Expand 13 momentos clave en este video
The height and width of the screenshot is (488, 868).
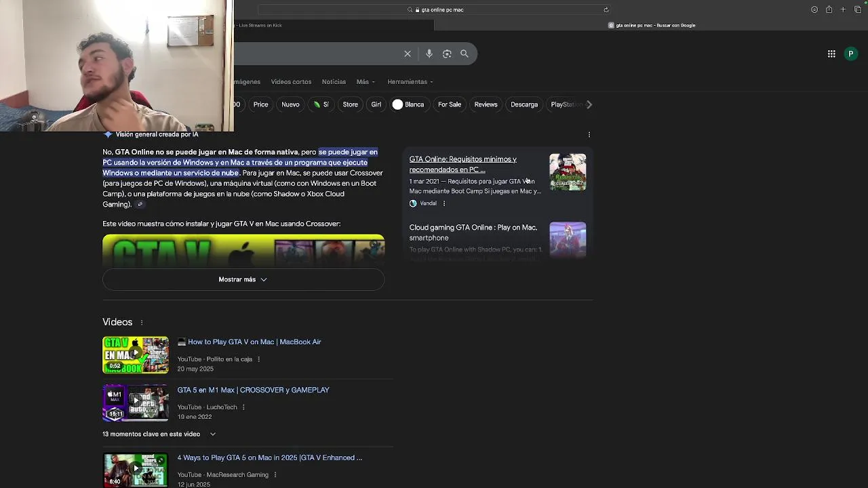pos(159,434)
